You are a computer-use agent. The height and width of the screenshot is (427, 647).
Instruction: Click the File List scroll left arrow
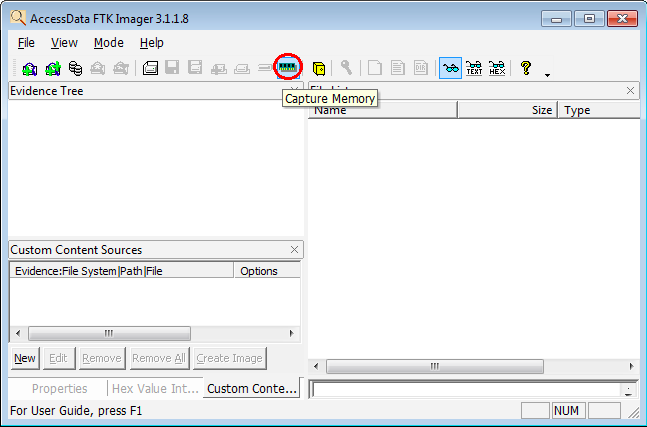[x=316, y=366]
